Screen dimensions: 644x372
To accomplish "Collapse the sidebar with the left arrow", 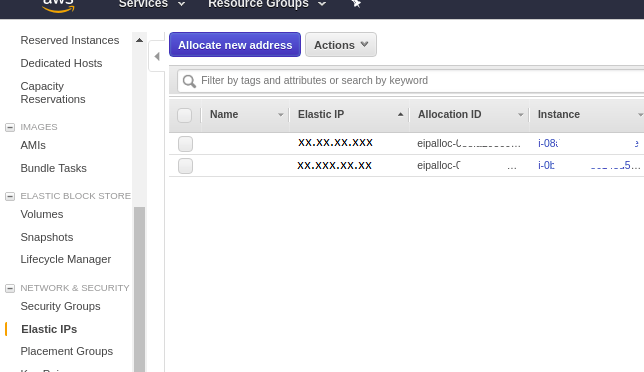I will pos(157,56).
